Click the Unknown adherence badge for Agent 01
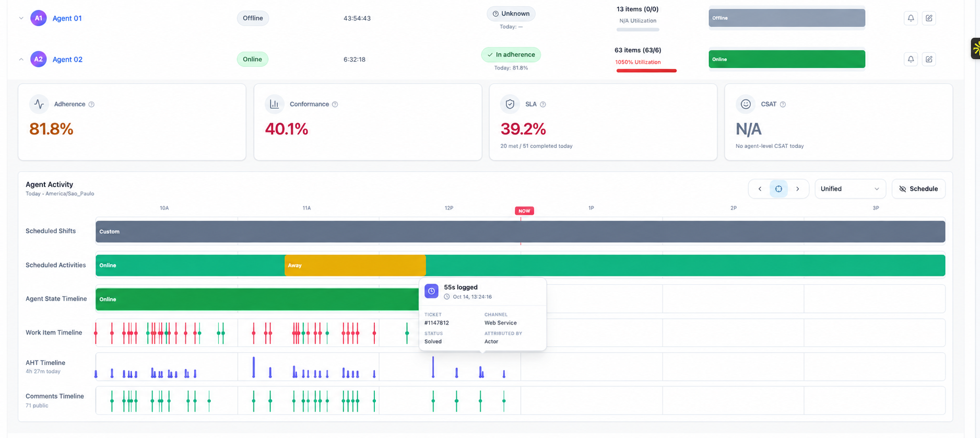Viewport: 980px width, 438px height. [511, 14]
